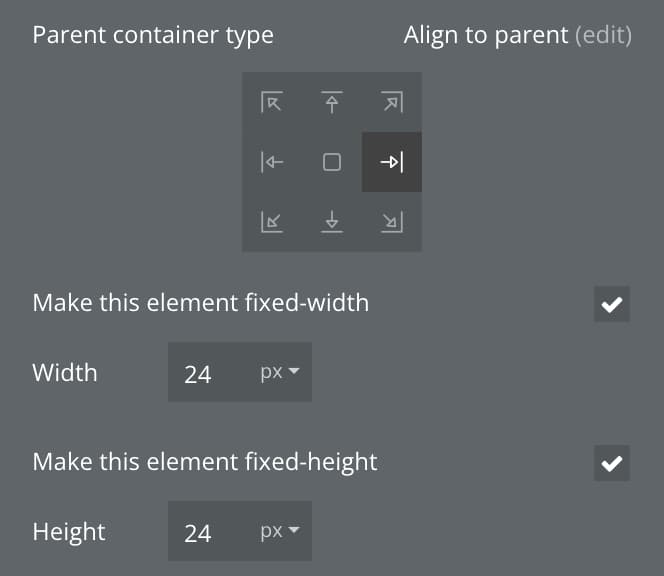The width and height of the screenshot is (664, 576).
Task: Click the Width value field showing 24
Action: 210,372
